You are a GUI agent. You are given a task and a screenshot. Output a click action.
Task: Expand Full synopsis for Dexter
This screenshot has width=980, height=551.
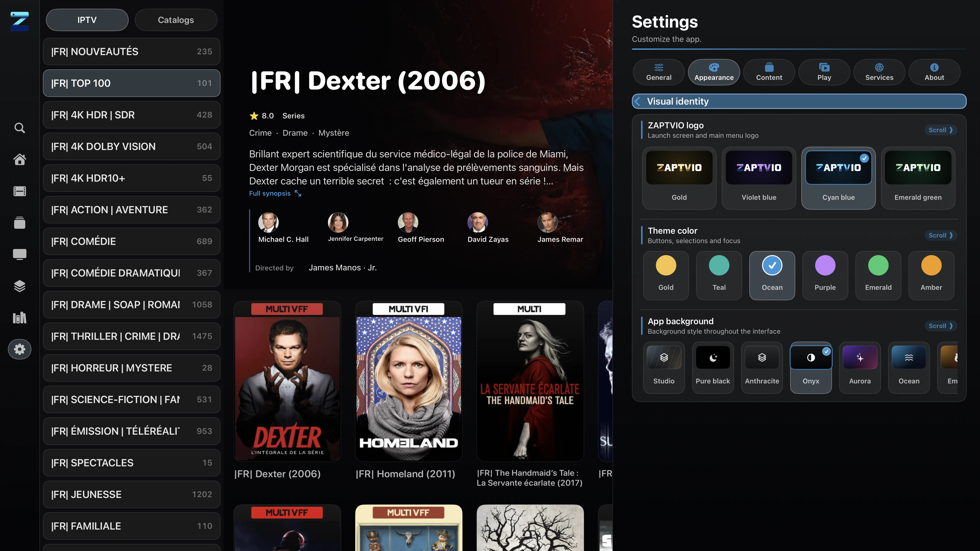275,194
